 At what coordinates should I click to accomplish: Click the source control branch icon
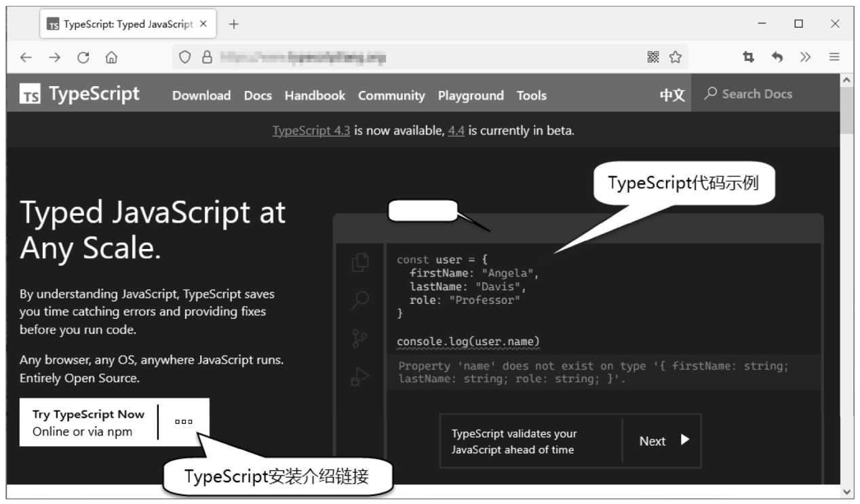(x=360, y=338)
